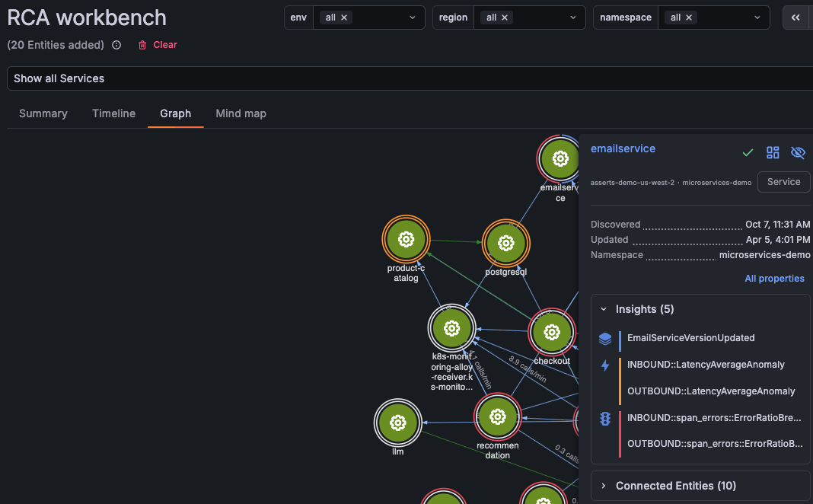
Task: Toggle the green checkmark on emailservice
Action: click(748, 152)
